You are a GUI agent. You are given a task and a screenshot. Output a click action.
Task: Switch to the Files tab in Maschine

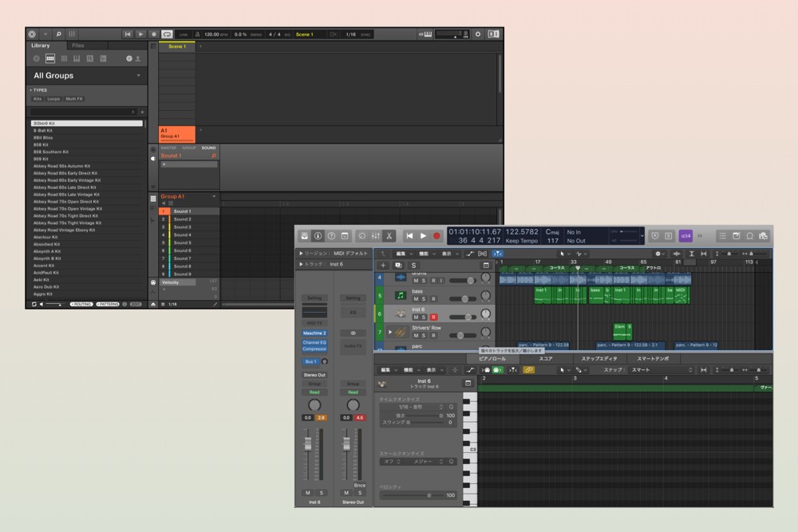coord(78,45)
